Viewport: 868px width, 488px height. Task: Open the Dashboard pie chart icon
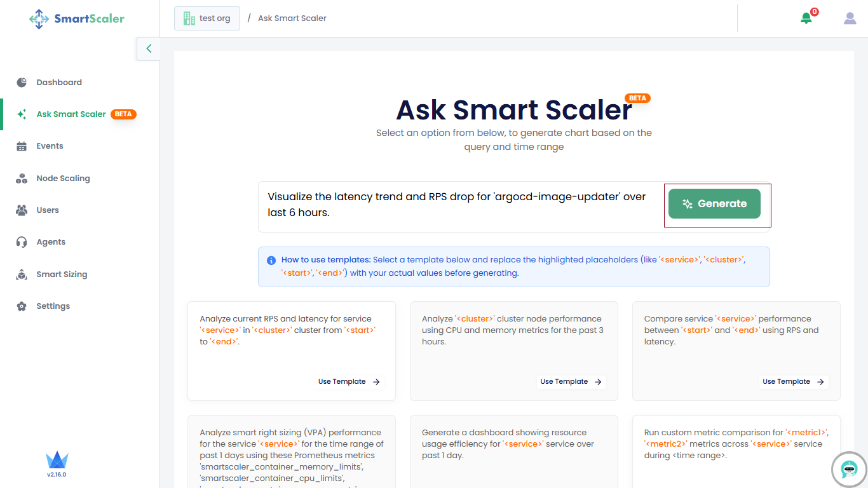click(22, 83)
